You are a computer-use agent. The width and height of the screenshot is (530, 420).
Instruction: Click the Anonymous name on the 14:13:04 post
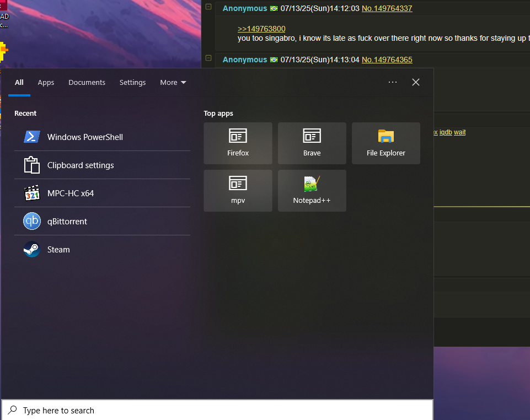tap(245, 60)
